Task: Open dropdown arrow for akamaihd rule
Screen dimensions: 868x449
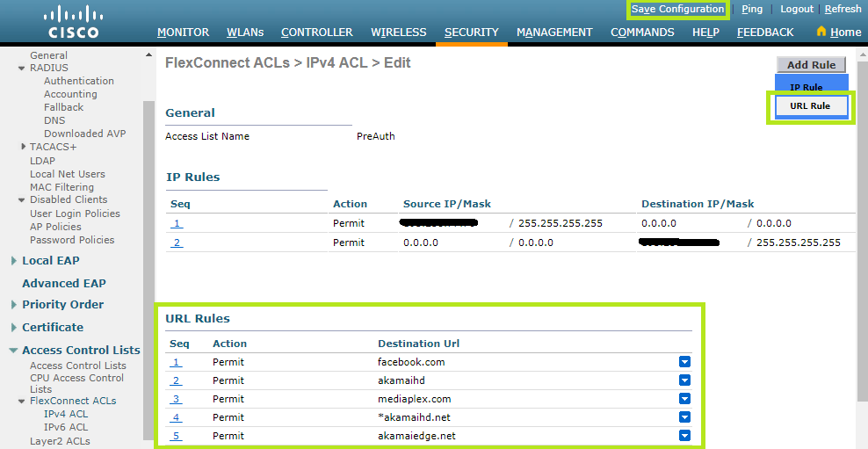Action: click(684, 380)
